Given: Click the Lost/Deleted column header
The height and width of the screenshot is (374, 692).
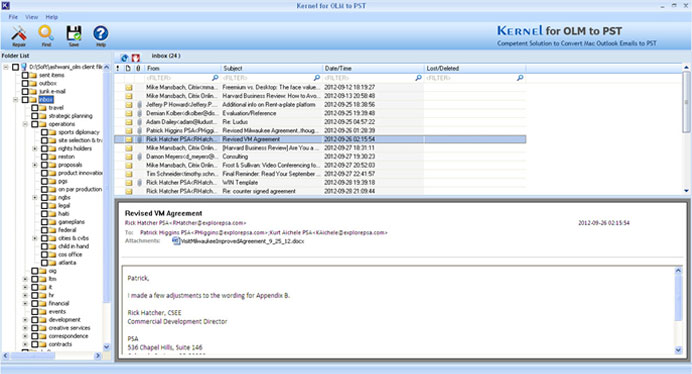Looking at the screenshot, I should (x=475, y=68).
